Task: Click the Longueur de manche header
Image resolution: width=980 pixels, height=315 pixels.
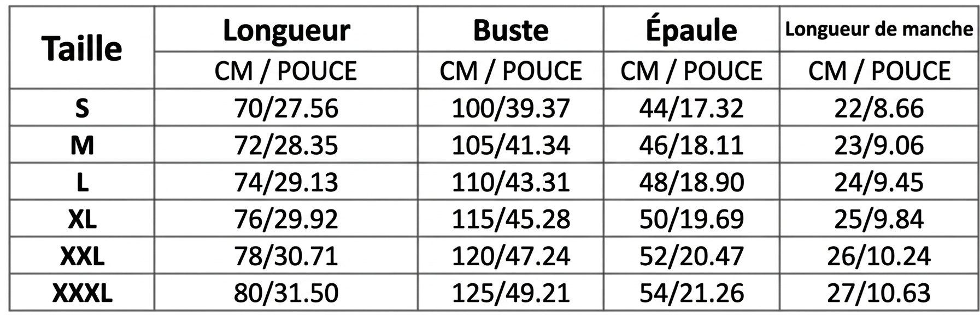Action: pos(879,30)
